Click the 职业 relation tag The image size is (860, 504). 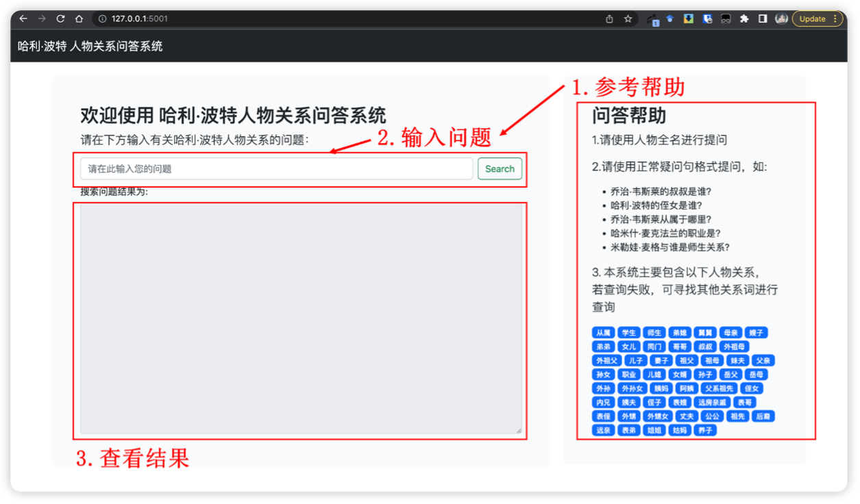point(629,375)
